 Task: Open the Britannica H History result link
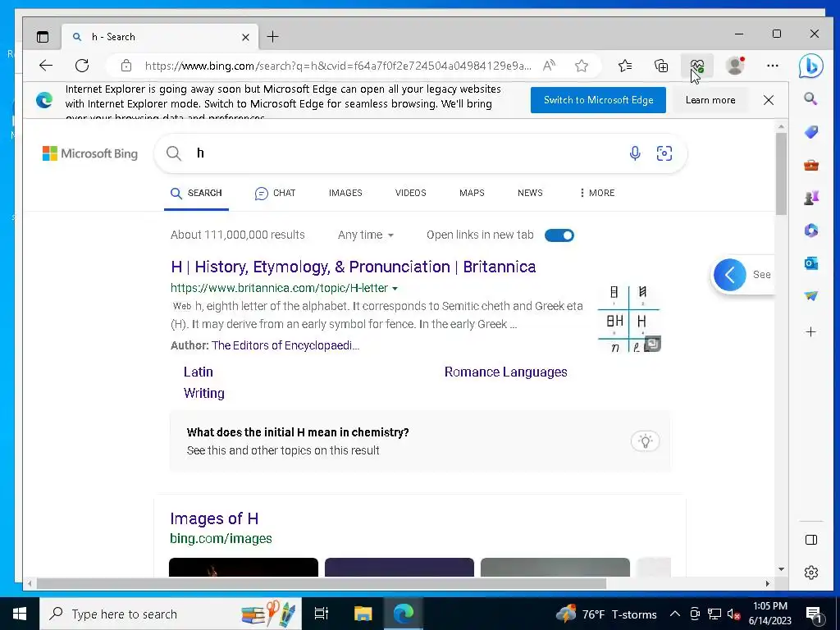[x=353, y=267]
